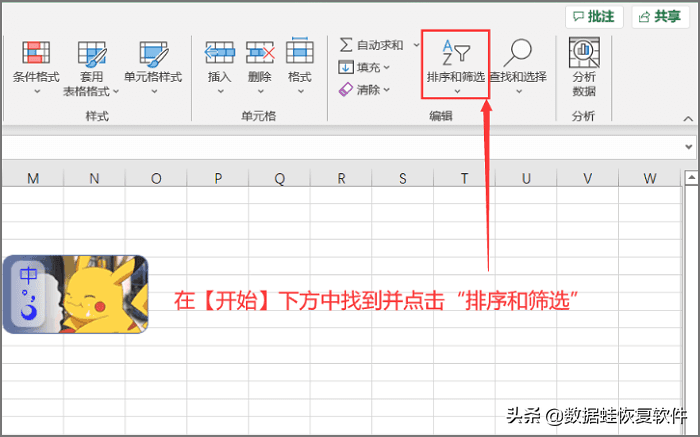Select column T header
This screenshot has height=437, width=700.
464,179
